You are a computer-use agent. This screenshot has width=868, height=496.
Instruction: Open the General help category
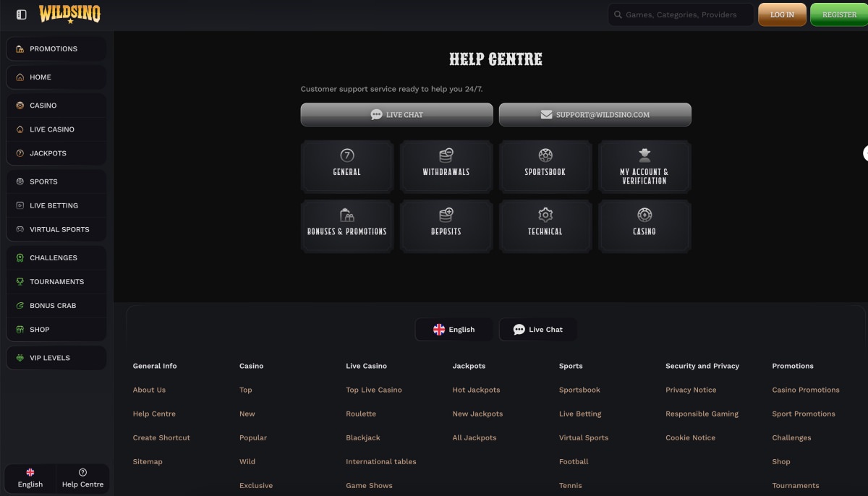[347, 167]
